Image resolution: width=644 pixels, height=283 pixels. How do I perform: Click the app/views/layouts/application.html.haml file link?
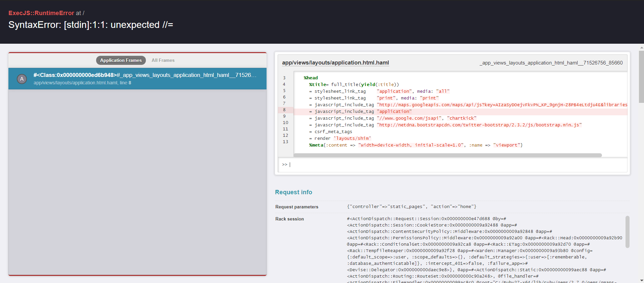[335, 63]
